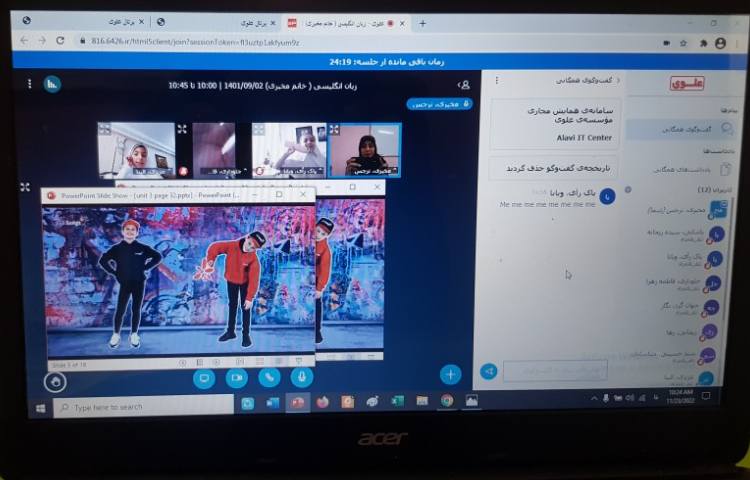Open the blue plus actions button
The image size is (750, 480).
[451, 374]
